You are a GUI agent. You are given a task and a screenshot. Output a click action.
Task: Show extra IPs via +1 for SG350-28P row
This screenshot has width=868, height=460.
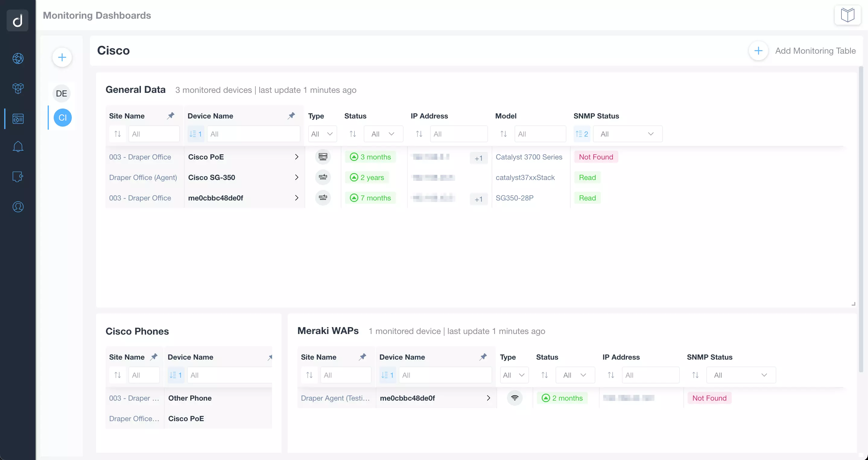(x=478, y=199)
